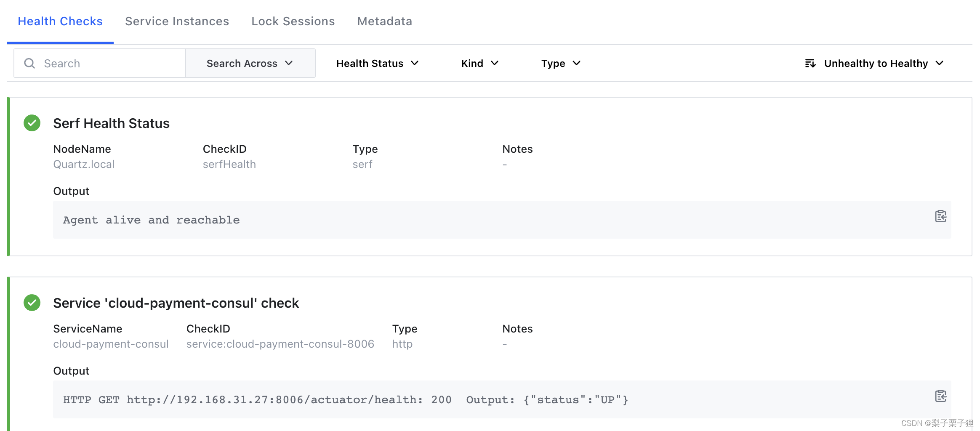The height and width of the screenshot is (431, 980).
Task: Select the serfHealth CheckID value
Action: pos(229,164)
